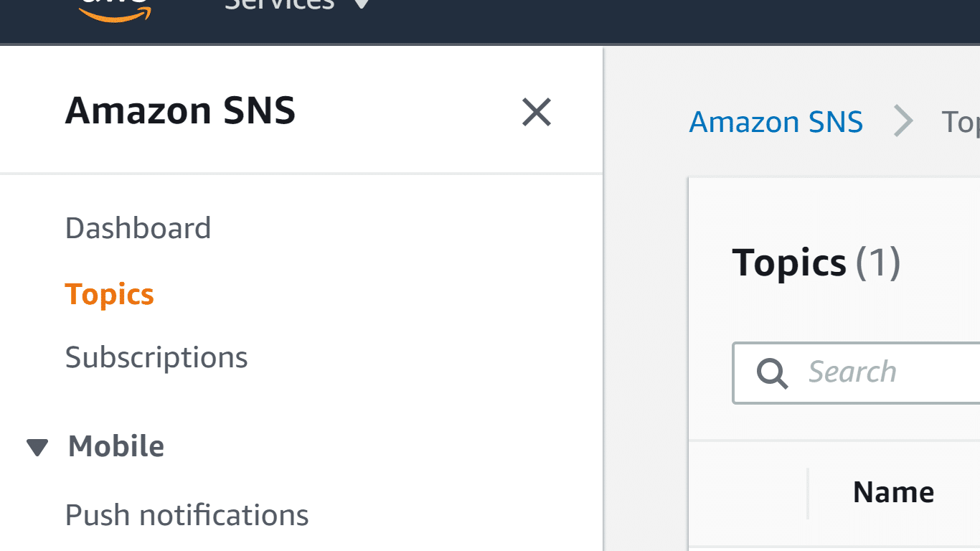
Task: Open Push notifications settings
Action: pos(187,514)
